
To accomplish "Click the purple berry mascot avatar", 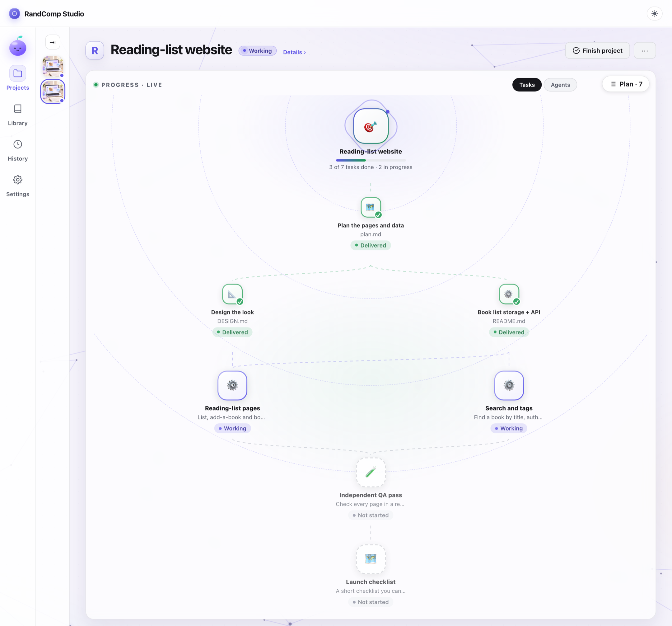I will [17, 46].
